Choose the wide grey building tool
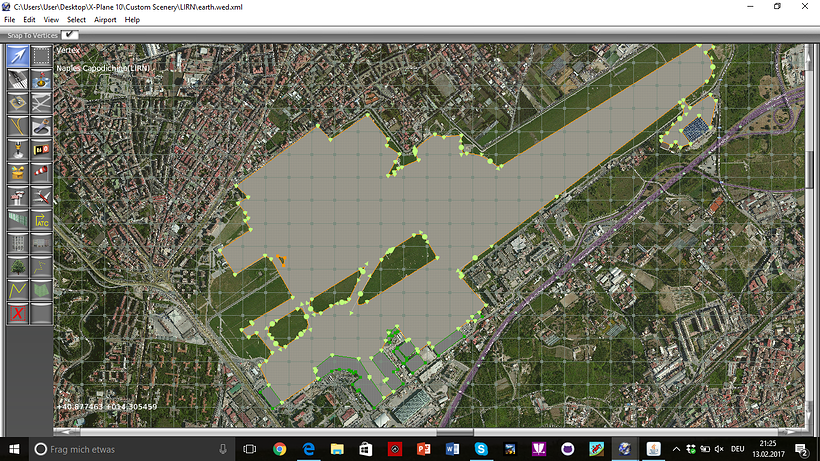Image resolution: width=820 pixels, height=461 pixels. point(41,244)
